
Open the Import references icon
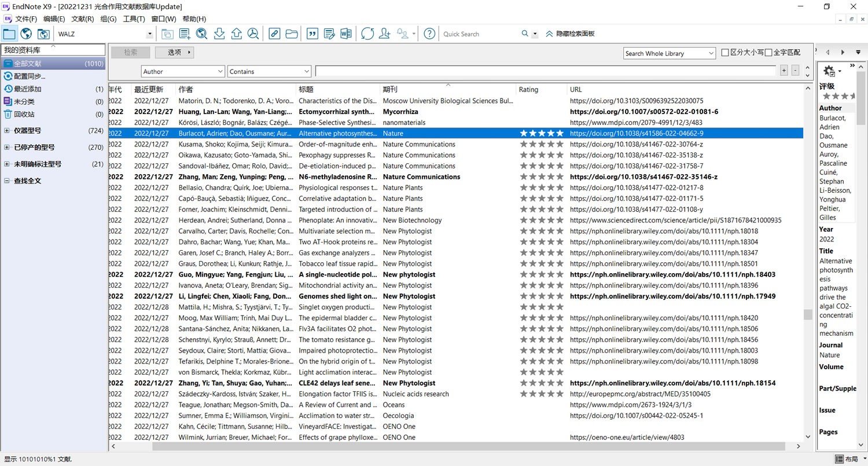(x=219, y=34)
